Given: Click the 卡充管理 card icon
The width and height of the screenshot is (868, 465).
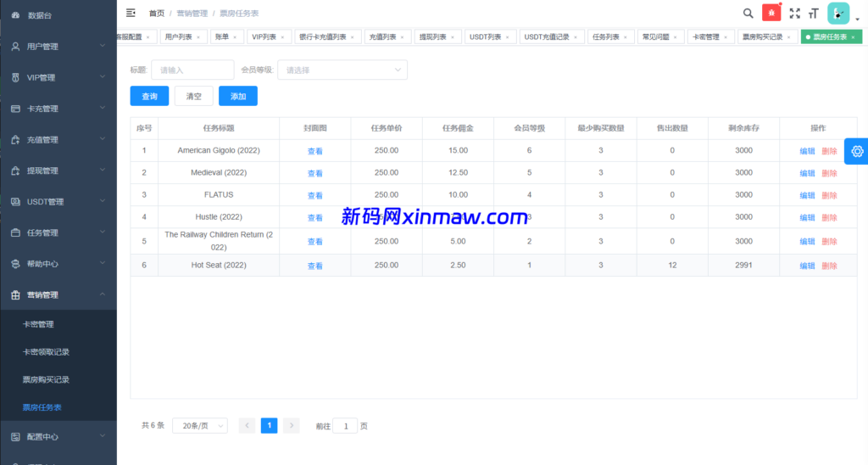Looking at the screenshot, I should coord(15,109).
